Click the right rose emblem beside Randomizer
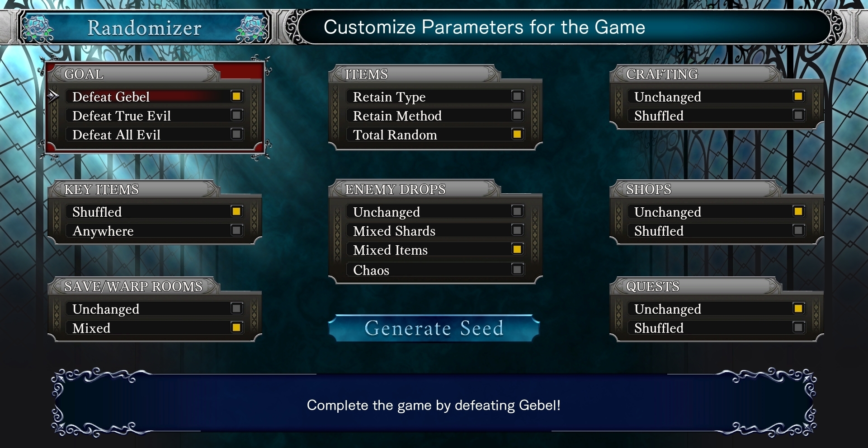Image resolution: width=868 pixels, height=448 pixels. click(x=251, y=28)
